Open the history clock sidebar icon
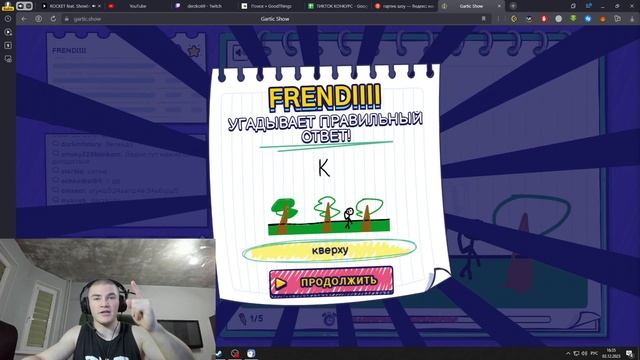The image size is (640, 360). tap(8, 19)
